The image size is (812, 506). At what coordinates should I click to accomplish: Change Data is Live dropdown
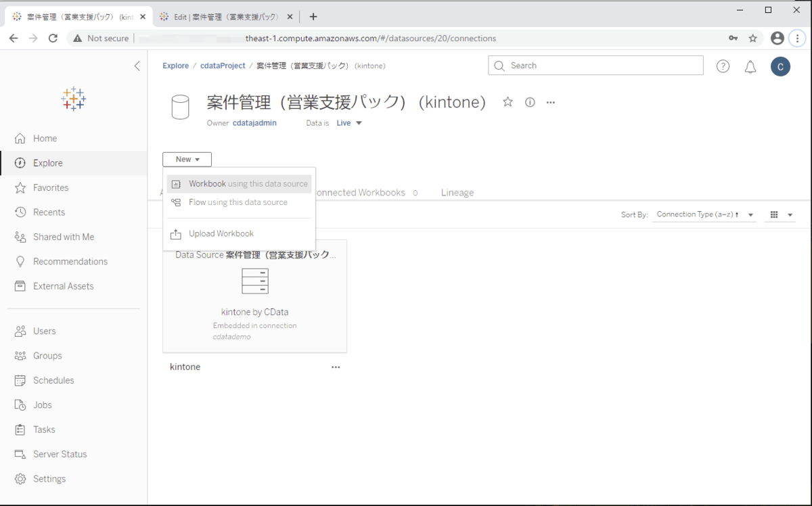point(349,123)
